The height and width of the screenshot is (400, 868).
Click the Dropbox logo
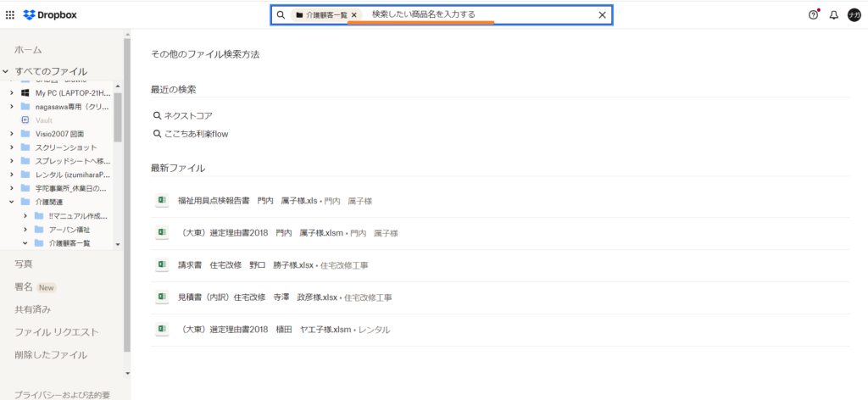tap(53, 14)
